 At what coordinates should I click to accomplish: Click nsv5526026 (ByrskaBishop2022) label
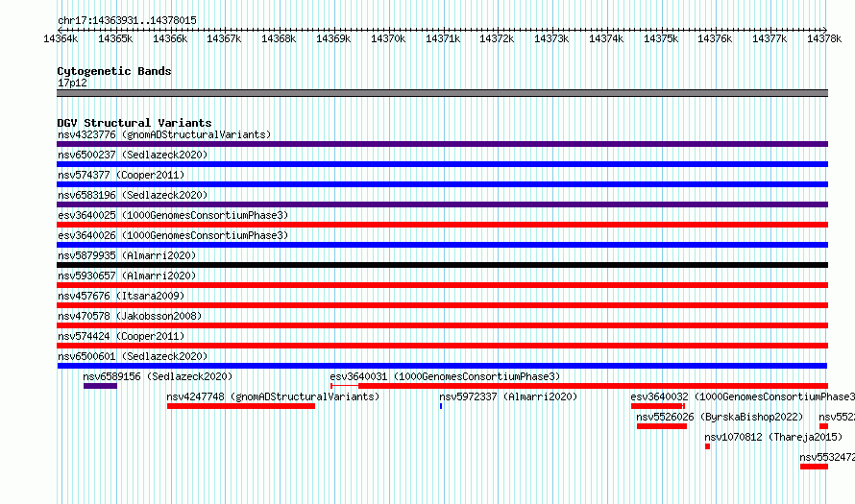point(720,417)
